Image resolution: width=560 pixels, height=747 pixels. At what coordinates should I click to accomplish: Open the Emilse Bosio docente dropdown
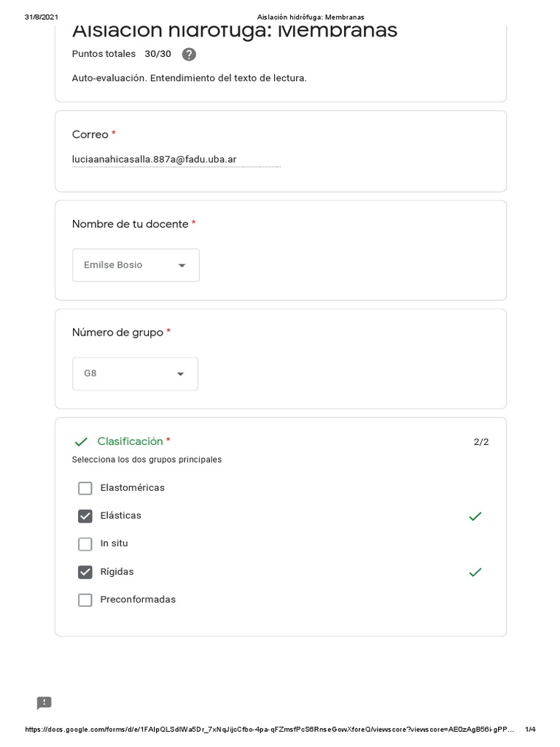pyautogui.click(x=136, y=265)
